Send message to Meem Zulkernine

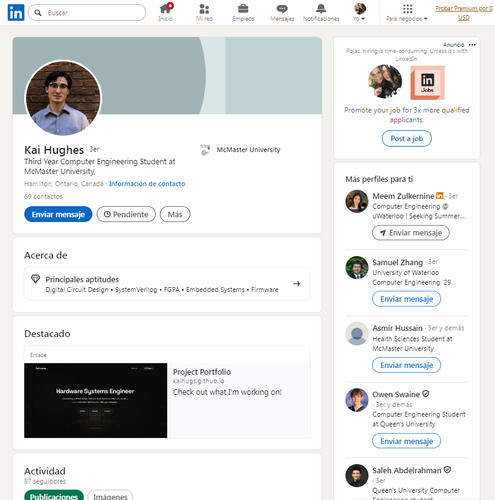[x=411, y=233]
